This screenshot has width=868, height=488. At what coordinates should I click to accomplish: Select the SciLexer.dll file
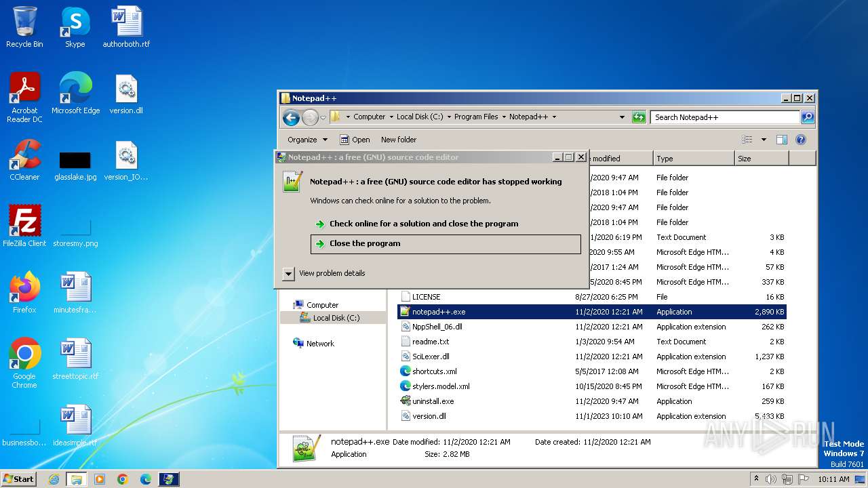pyautogui.click(x=431, y=357)
